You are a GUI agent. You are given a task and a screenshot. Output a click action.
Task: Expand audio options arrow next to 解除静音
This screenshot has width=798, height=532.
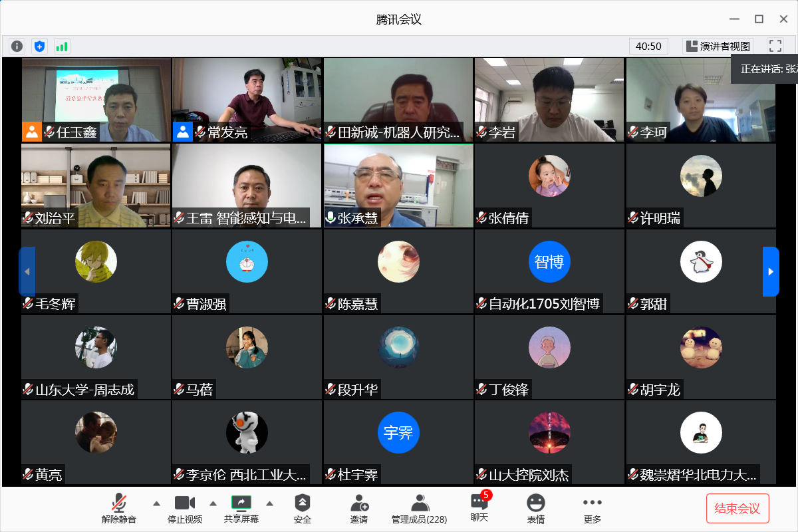point(156,503)
